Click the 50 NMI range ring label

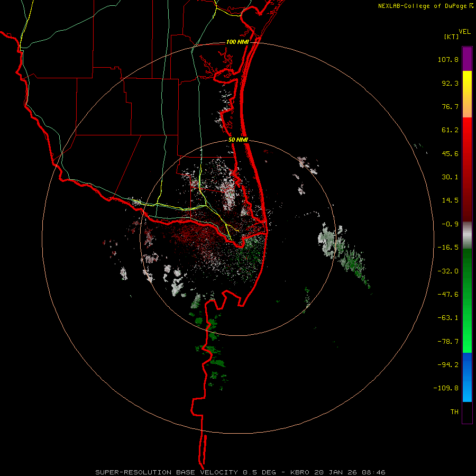tap(239, 140)
